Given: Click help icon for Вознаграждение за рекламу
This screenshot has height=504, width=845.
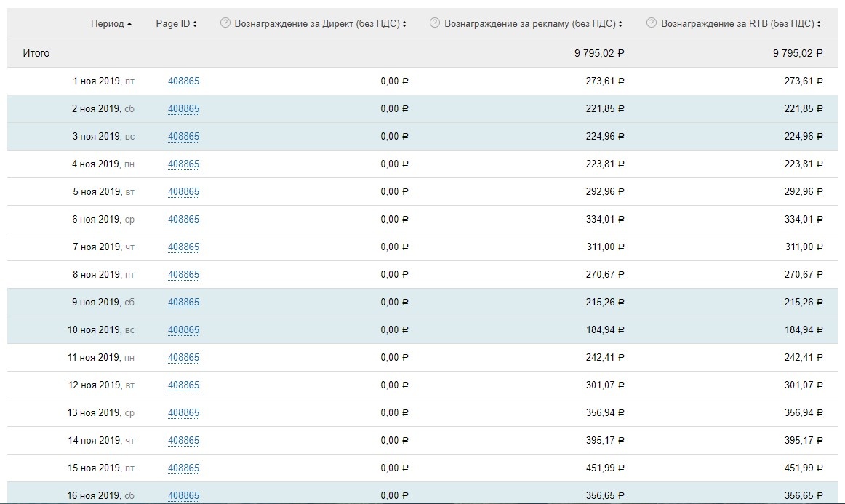Looking at the screenshot, I should coord(435,23).
